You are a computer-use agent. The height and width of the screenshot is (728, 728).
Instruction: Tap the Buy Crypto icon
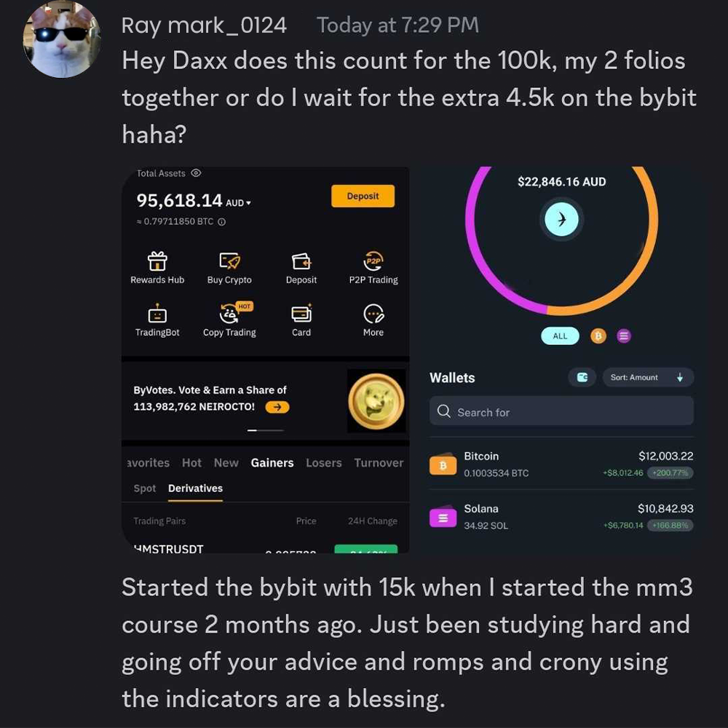point(229,261)
